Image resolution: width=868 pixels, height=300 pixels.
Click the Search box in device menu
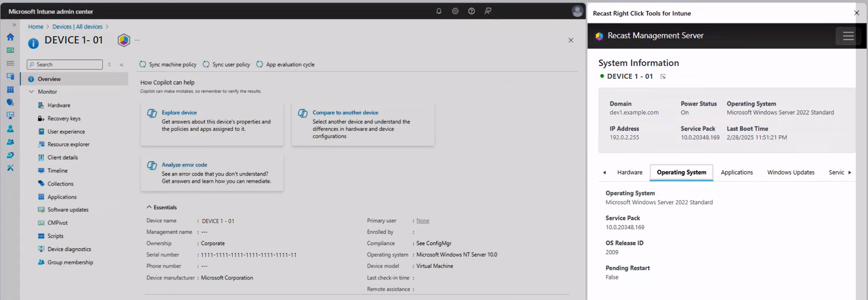(65, 65)
